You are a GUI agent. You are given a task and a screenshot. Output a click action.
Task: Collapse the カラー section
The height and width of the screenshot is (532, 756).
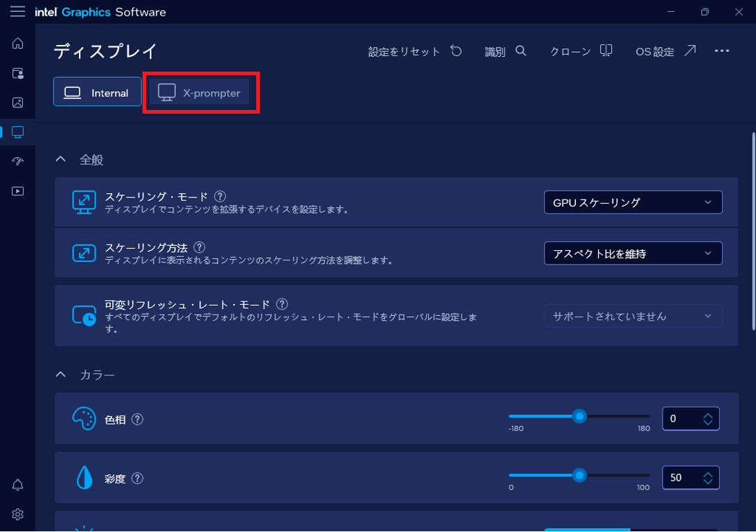tap(60, 375)
